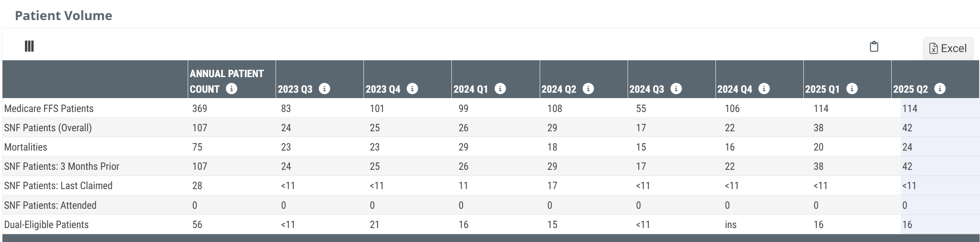
Task: Click the copy to clipboard icon
Action: tap(874, 47)
